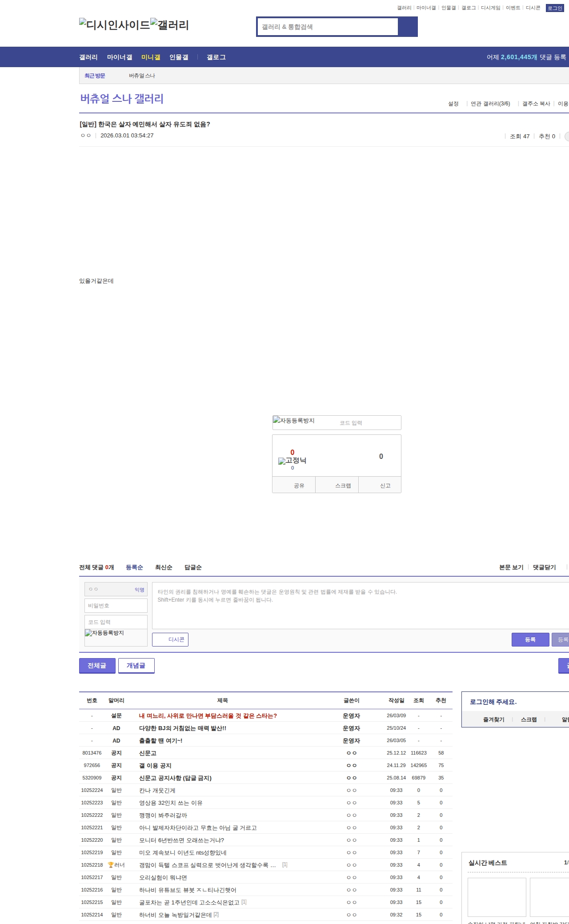Open the 미니갤 tab in navigation bar

click(151, 57)
